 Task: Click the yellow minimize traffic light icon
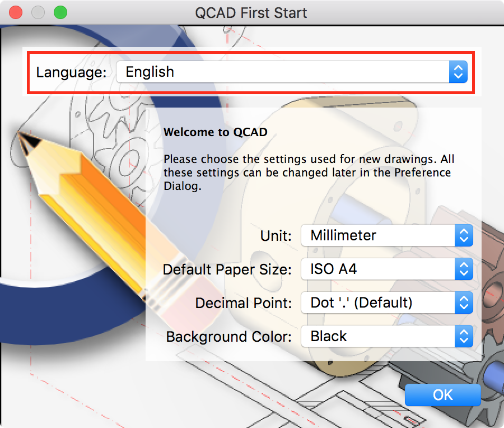coord(38,12)
